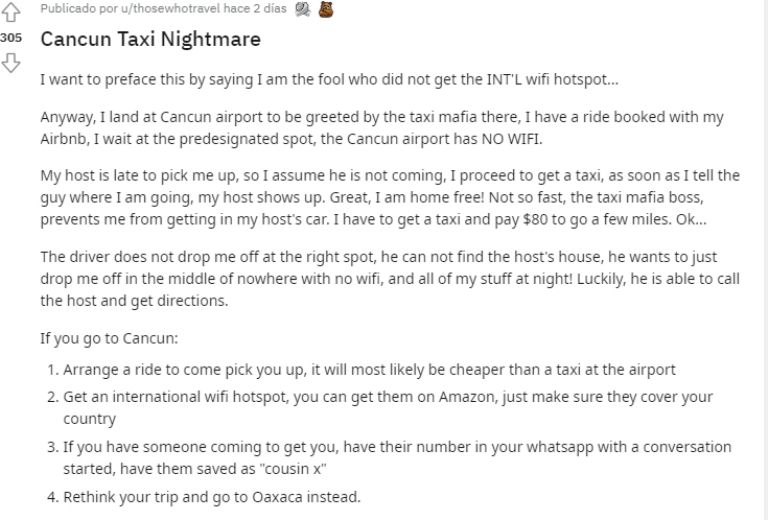The width and height of the screenshot is (768, 520).
Task: Click the brown bear hug award icon
Action: pos(326,9)
